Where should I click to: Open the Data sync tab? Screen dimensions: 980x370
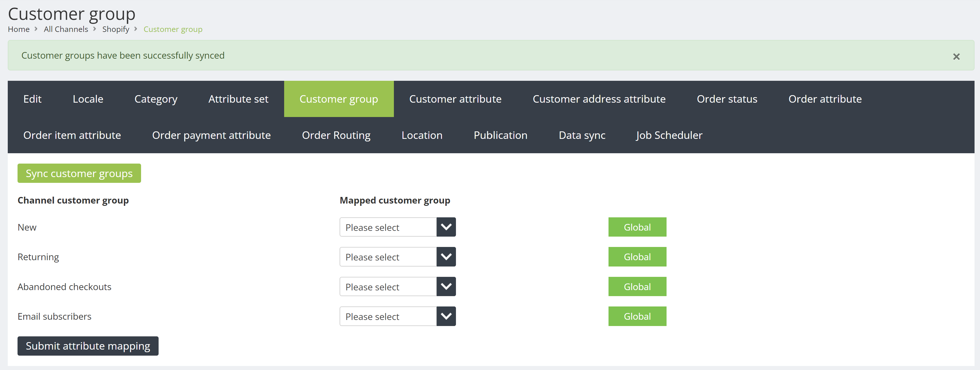582,135
